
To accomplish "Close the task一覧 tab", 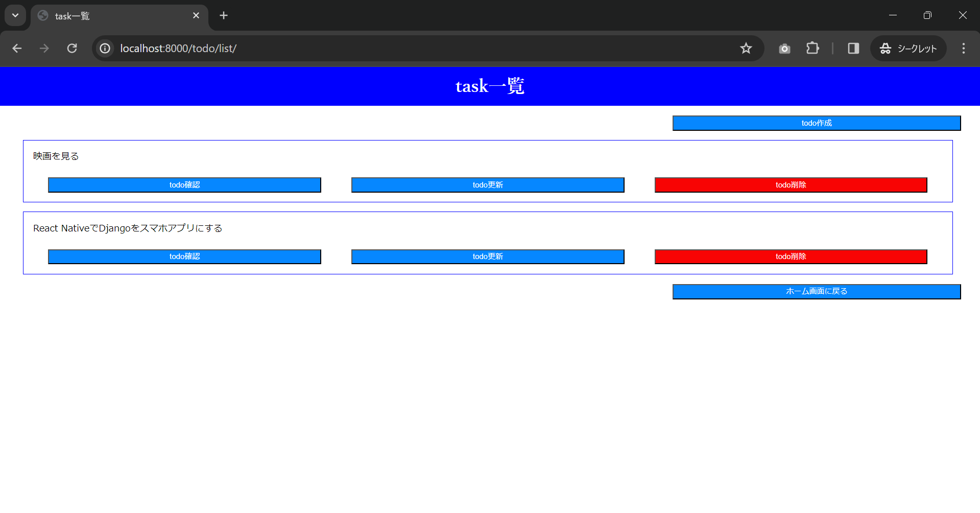I will point(196,15).
